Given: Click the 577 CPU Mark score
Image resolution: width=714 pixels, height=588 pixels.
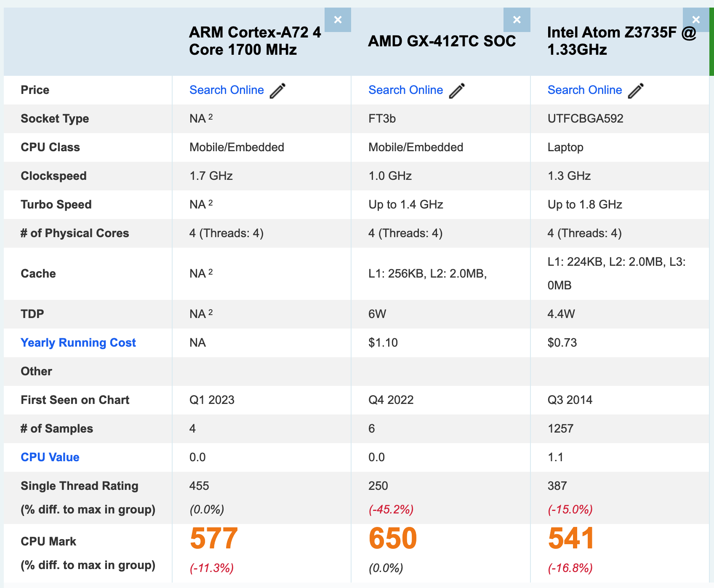Looking at the screenshot, I should click(x=214, y=539).
